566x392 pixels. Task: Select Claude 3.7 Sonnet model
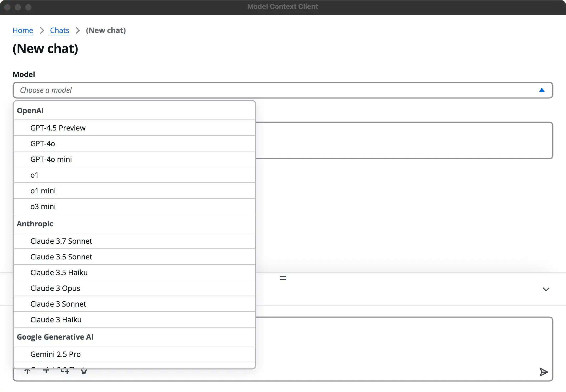[x=61, y=241]
